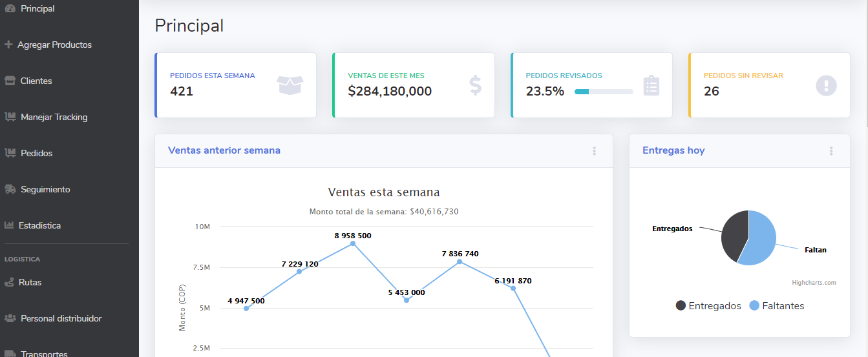Click the clipboard icon in Pedidos Revisados card

click(x=651, y=85)
